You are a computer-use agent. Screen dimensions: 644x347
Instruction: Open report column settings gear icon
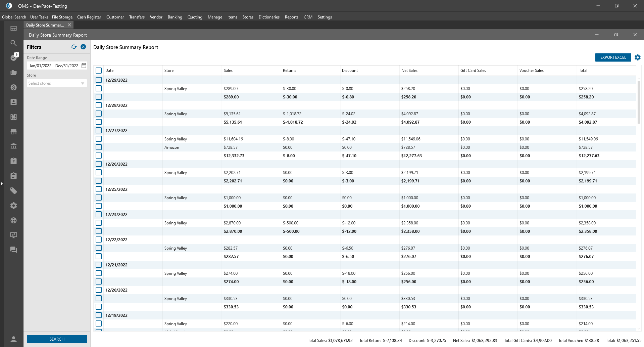(x=638, y=57)
